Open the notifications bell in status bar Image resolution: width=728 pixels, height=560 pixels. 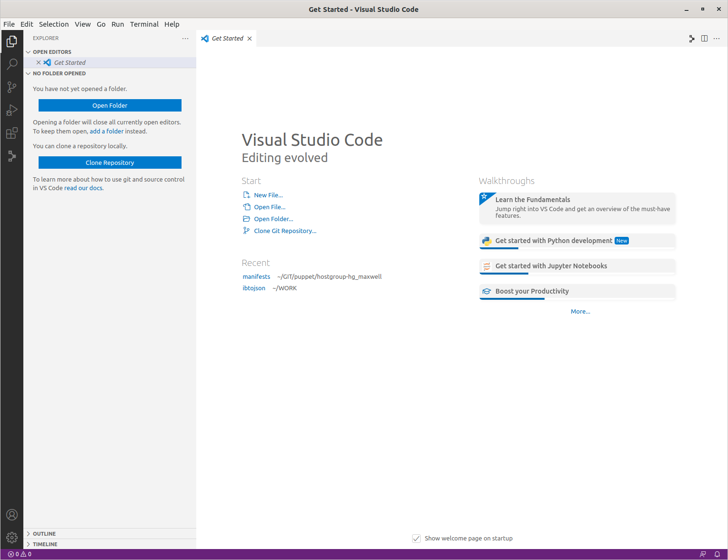pos(717,554)
